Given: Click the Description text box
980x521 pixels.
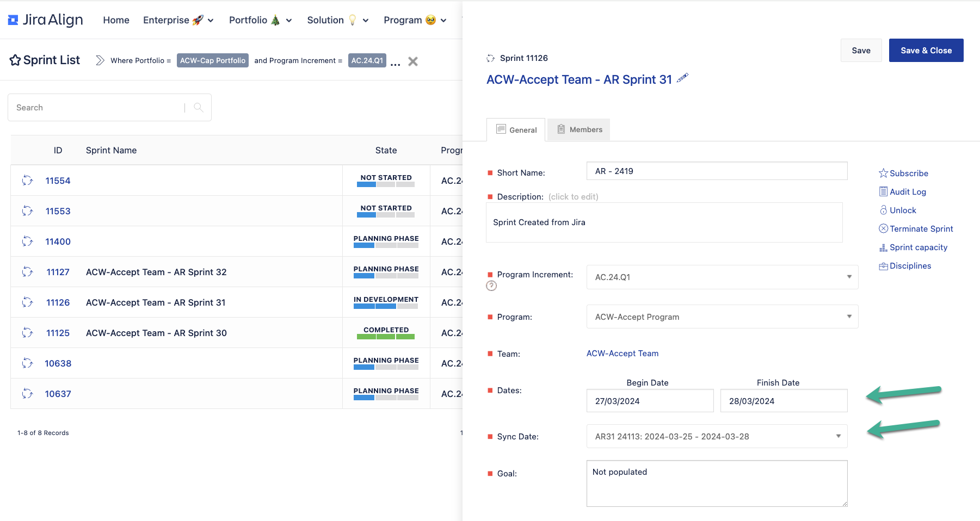Looking at the screenshot, I should [664, 222].
